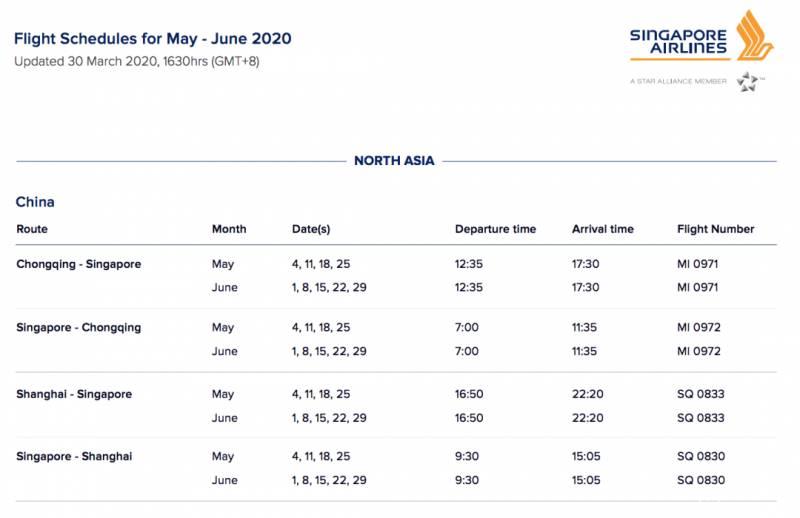Viewport: 800px width, 518px height.
Task: Click the Chongqing - Singapore route label
Action: click(x=79, y=265)
